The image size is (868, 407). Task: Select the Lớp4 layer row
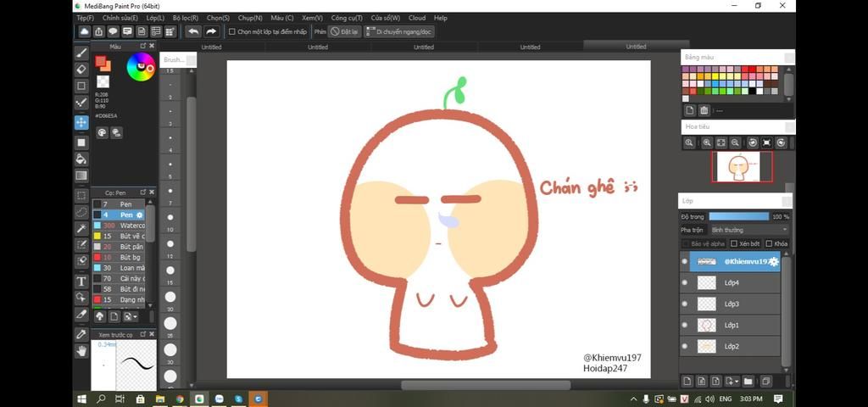coord(735,282)
